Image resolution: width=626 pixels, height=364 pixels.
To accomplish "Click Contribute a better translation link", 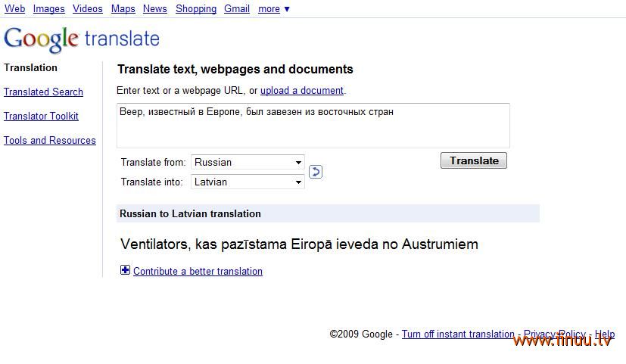I will [198, 271].
